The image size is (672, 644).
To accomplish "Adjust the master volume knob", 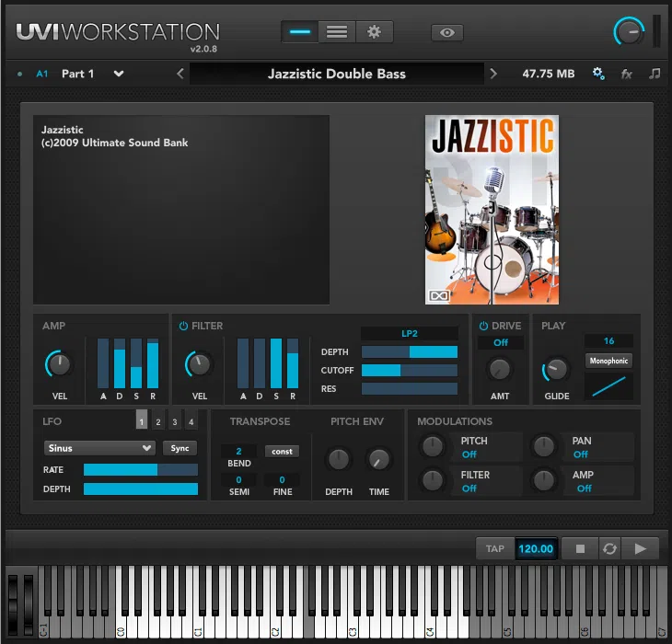I will tap(629, 31).
